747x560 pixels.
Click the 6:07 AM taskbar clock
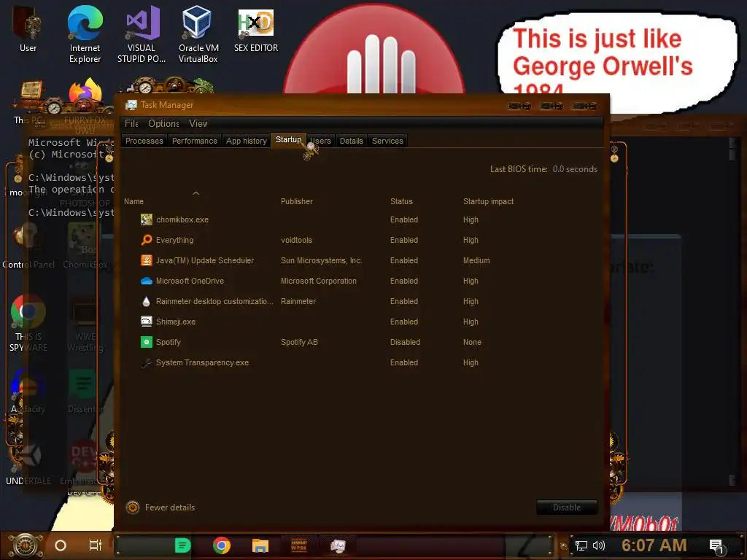coord(654,545)
